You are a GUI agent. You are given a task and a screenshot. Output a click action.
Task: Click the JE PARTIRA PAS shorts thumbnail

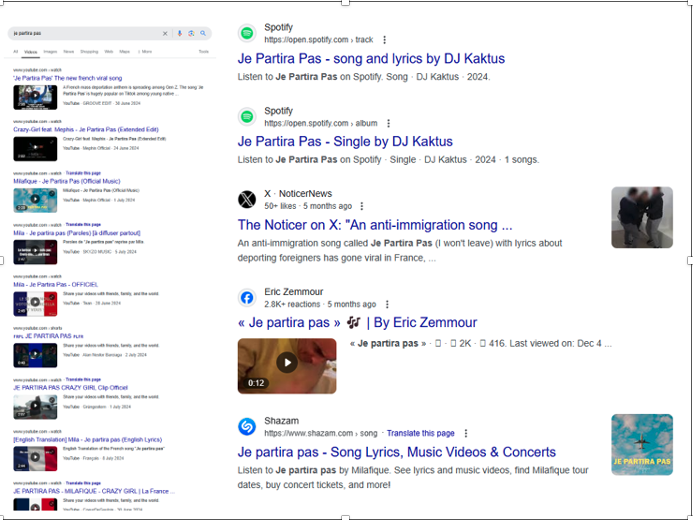pos(35,355)
